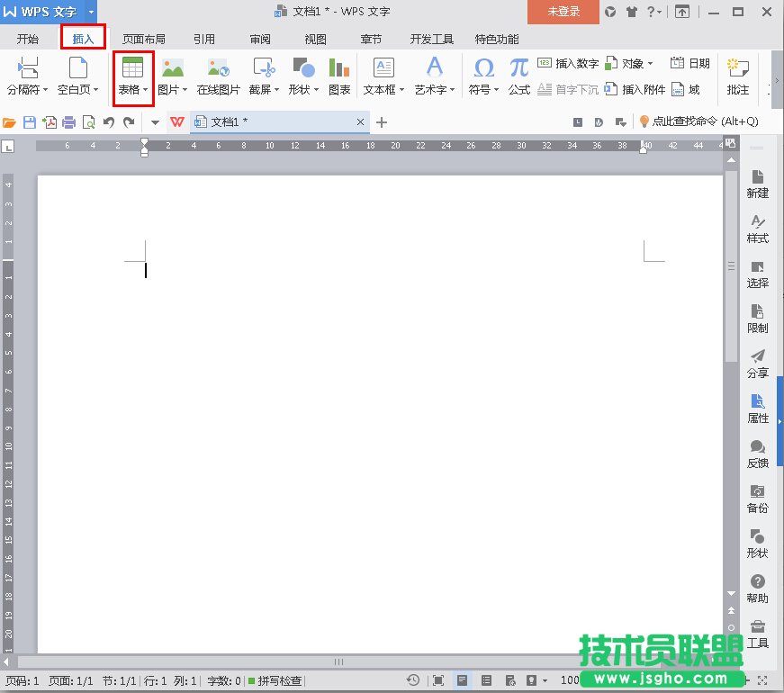Toggle 拼写检查 spell check in status bar
Viewport: 784px width, 693px height.
[x=275, y=681]
